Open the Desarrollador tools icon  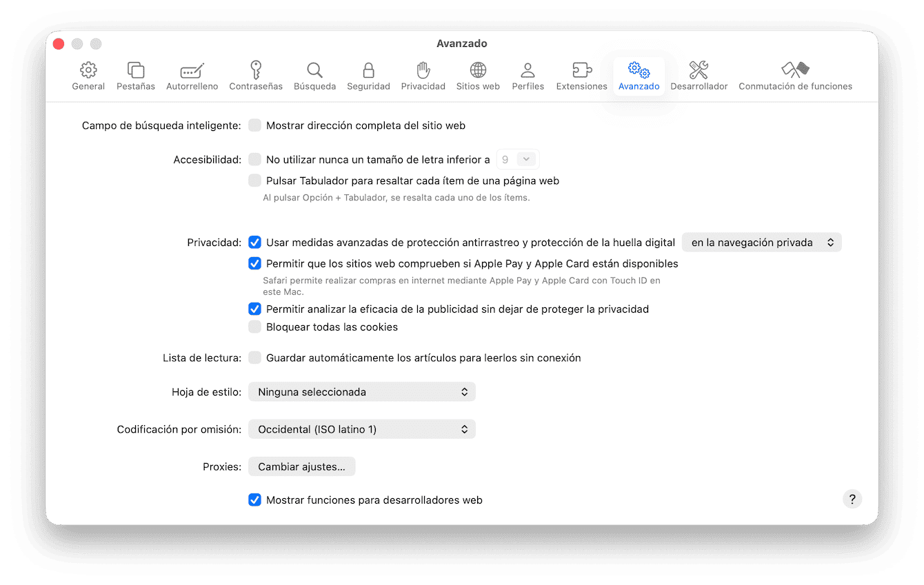[x=699, y=70]
